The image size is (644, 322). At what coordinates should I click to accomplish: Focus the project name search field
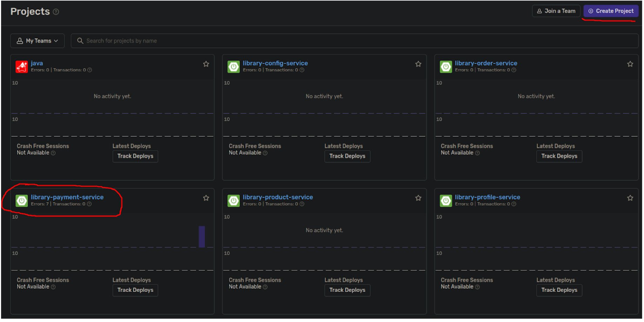[354, 41]
